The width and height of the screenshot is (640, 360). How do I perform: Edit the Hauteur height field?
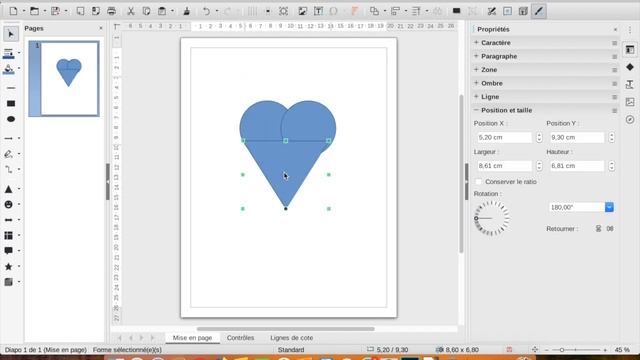577,166
